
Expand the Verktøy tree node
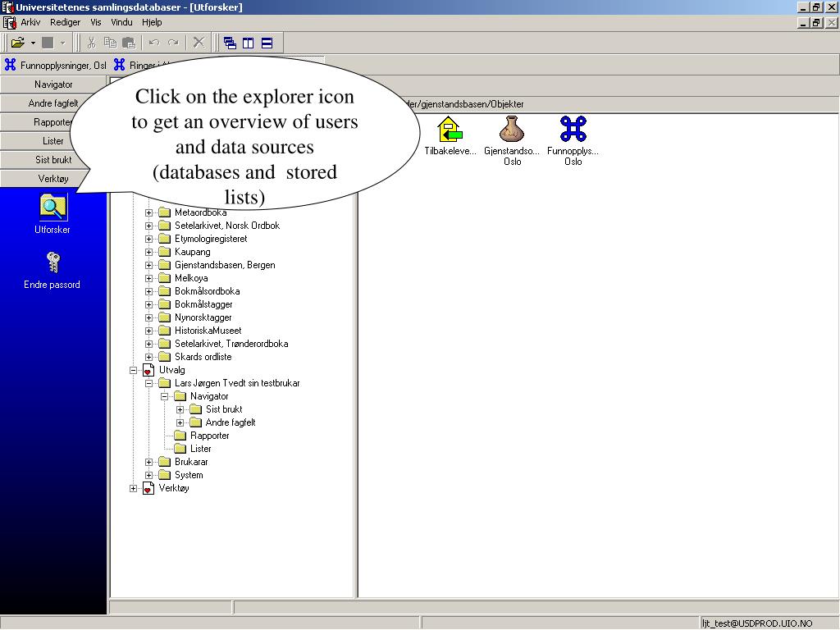tap(134, 488)
